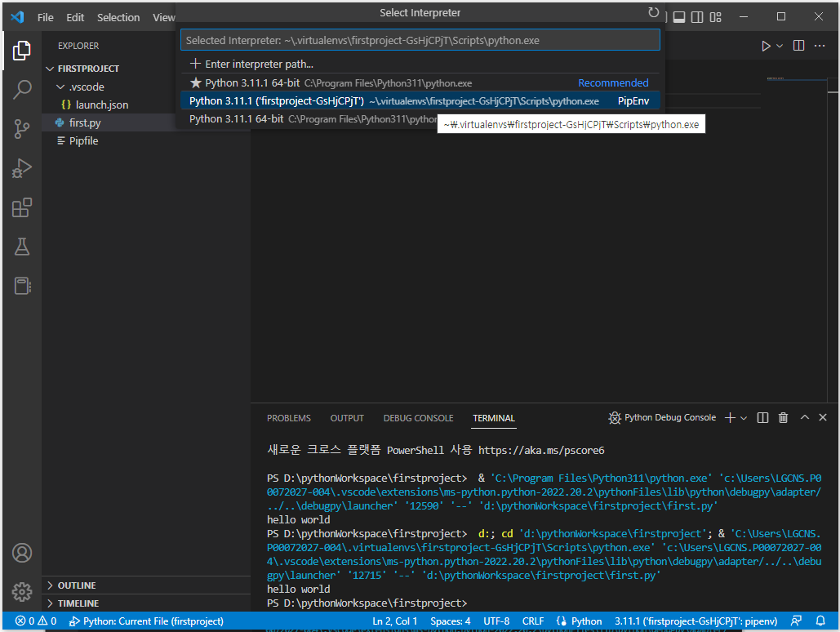Select firstproject-GsHjCPjT PipEnv interpreter
Viewport: 840px width, 632px height.
(420, 100)
